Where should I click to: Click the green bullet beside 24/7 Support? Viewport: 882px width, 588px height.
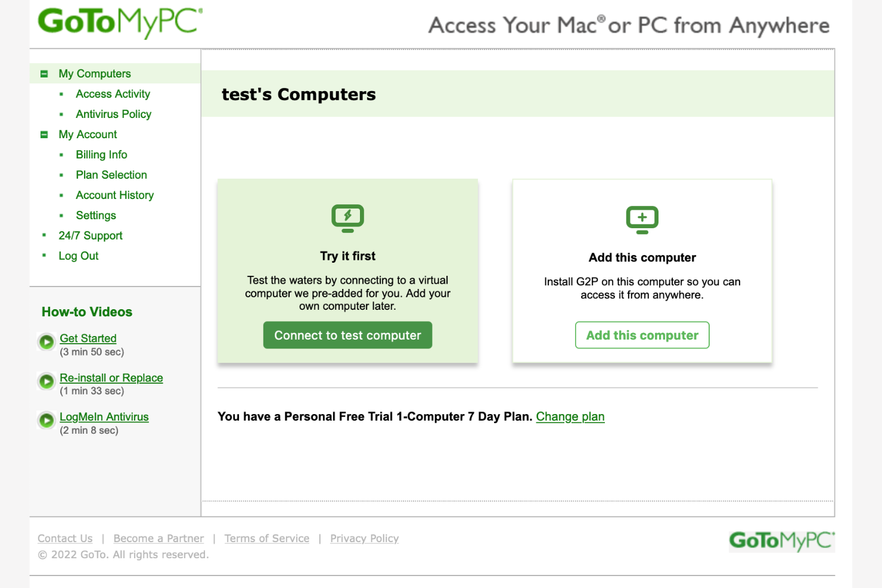coord(44,235)
